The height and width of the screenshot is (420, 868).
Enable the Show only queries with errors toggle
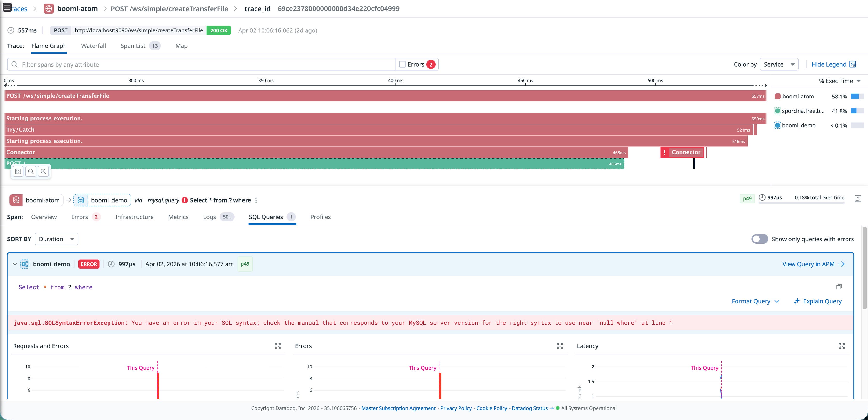(759, 239)
